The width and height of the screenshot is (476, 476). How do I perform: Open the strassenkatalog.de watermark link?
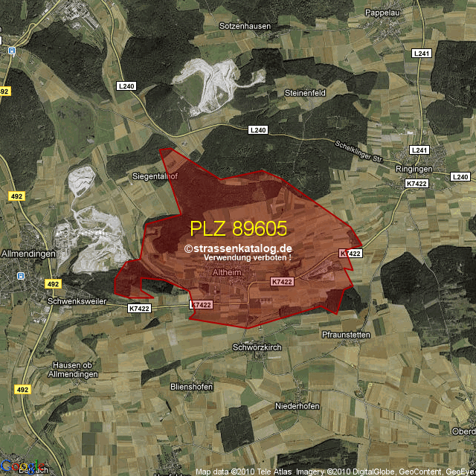pyautogui.click(x=238, y=248)
